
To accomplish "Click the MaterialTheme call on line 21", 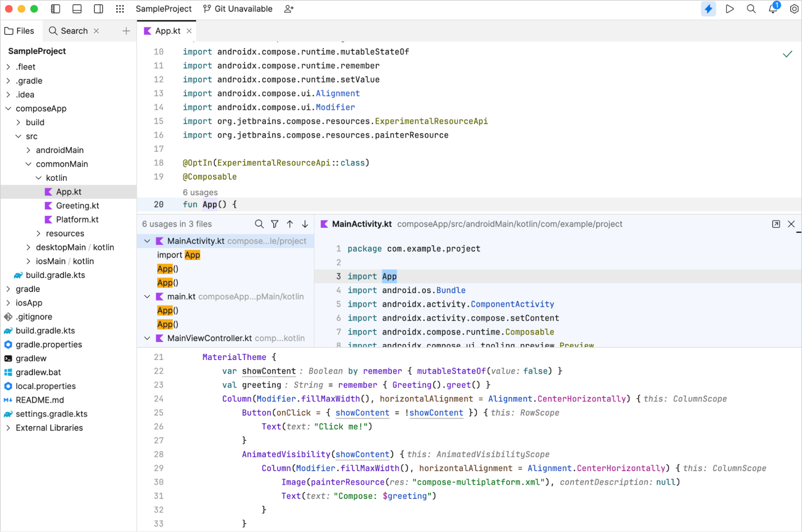I will pos(234,357).
